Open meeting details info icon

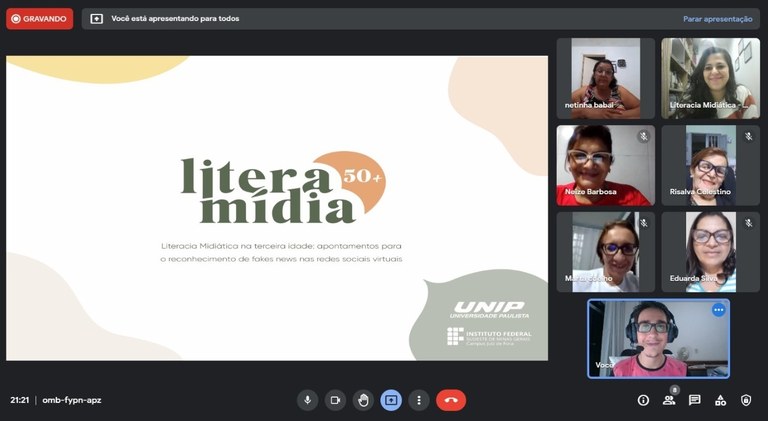(x=643, y=400)
